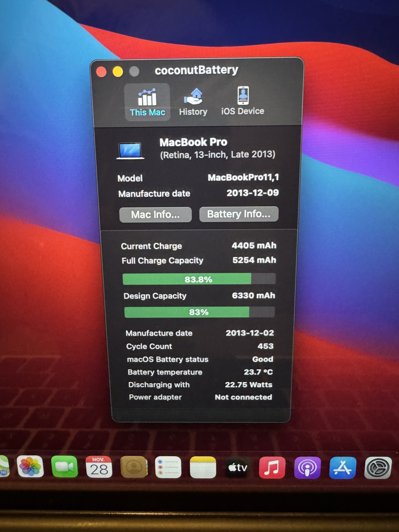Open Photos from the Dock
This screenshot has width=399, height=532.
click(x=30, y=466)
